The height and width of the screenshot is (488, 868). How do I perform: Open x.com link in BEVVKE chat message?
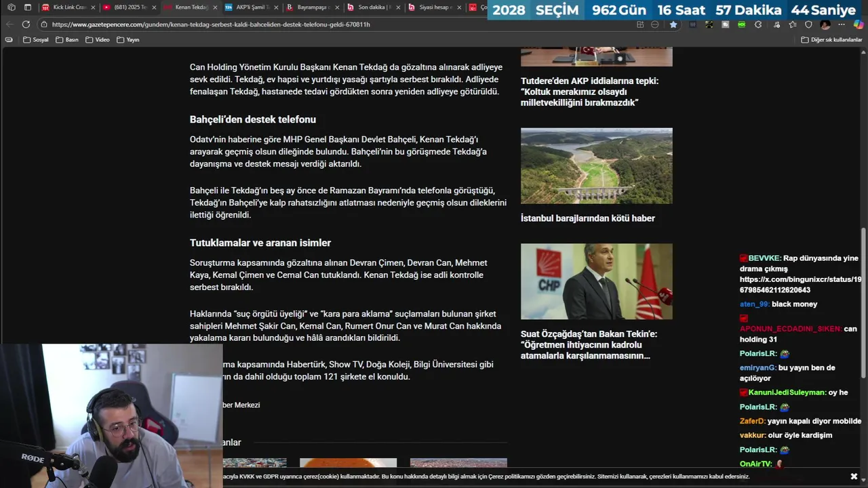click(801, 285)
